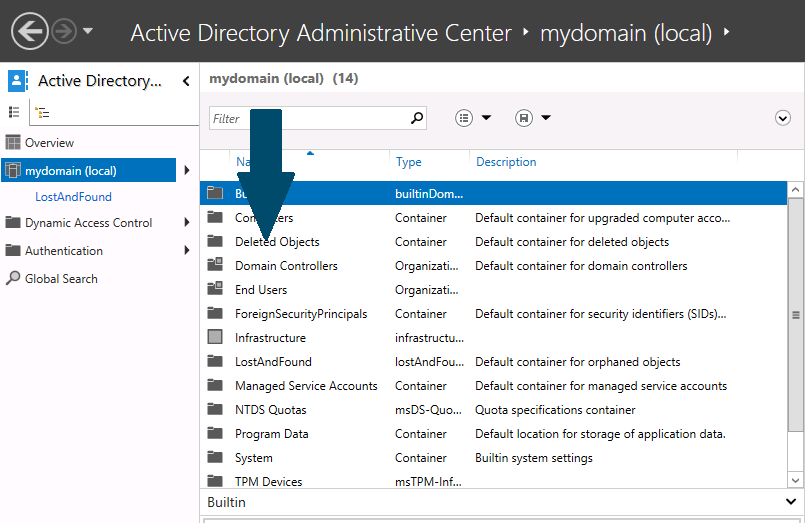The image size is (805, 523).
Task: Expand the filter criteria chevron button
Action: [782, 118]
